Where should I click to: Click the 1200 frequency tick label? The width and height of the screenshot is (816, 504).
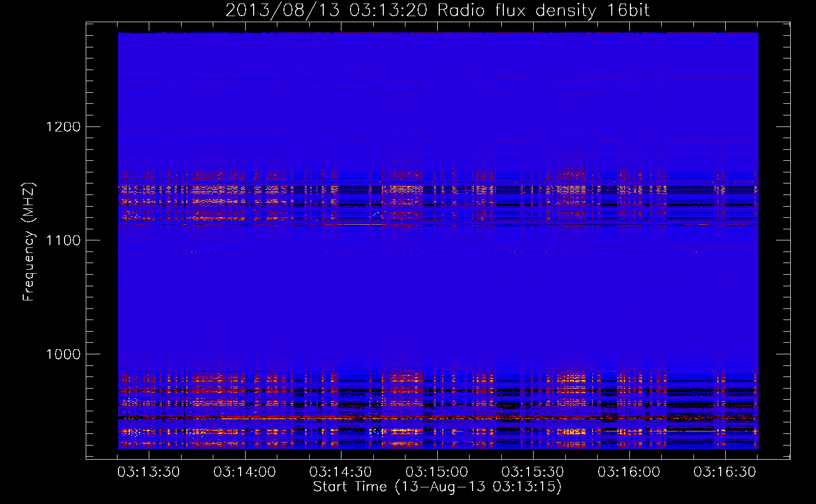click(x=64, y=127)
